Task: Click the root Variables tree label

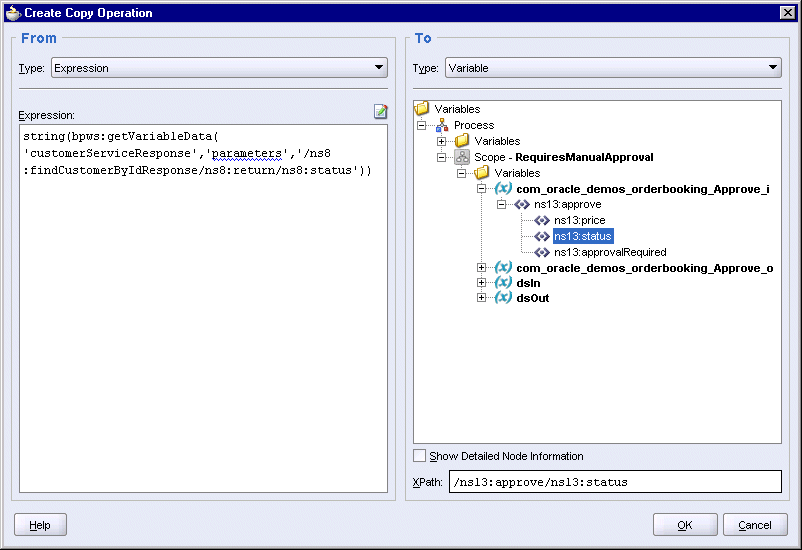Action: pyautogui.click(x=457, y=109)
